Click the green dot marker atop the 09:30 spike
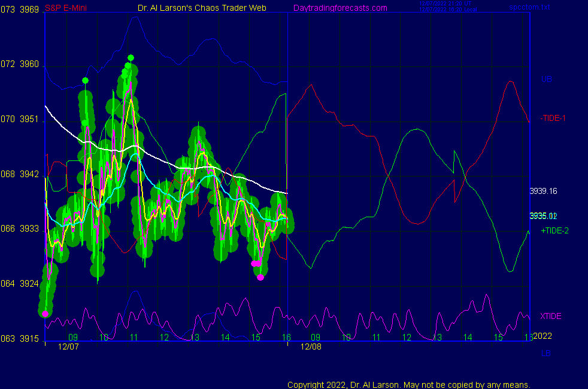The width and height of the screenshot is (588, 389). pos(85,81)
